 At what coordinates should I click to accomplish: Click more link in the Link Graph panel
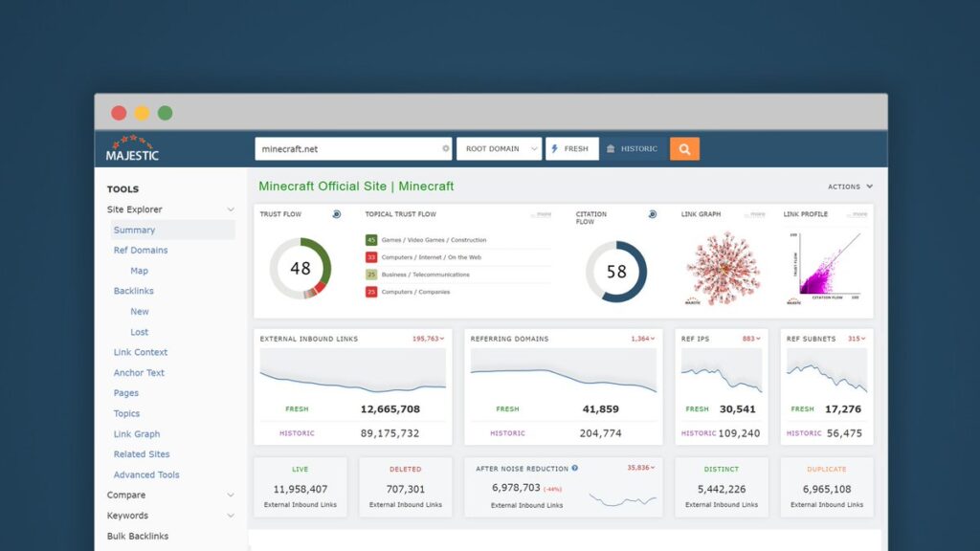click(x=755, y=214)
